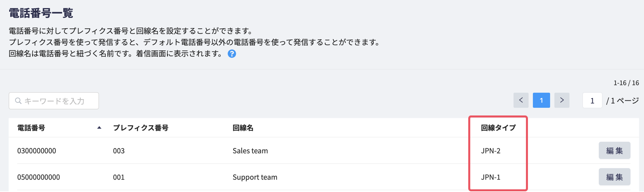Sort by 電話番号 column header
The width and height of the screenshot is (644, 192).
click(x=31, y=128)
